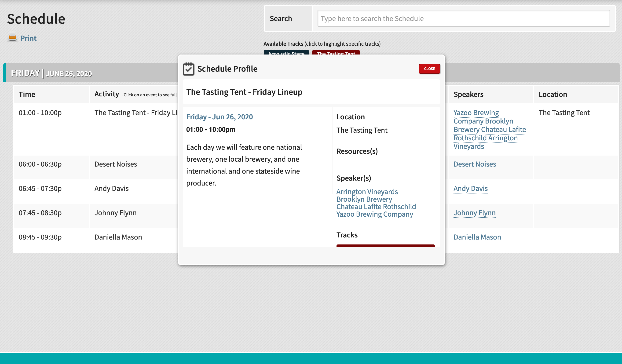Open Chateau Lafite Rothschild speaker in dialog
Viewport: 622px width, 364px height.
[376, 207]
